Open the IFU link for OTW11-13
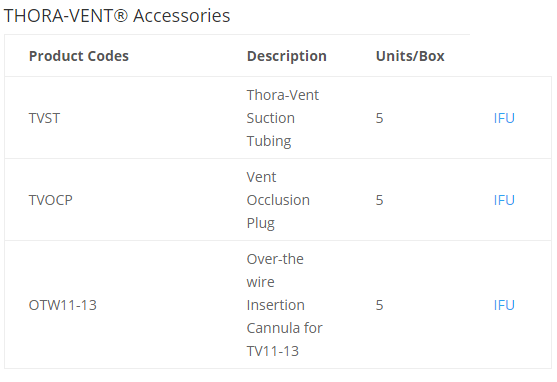Screen dimensions: 557x382 pyautogui.click(x=504, y=305)
